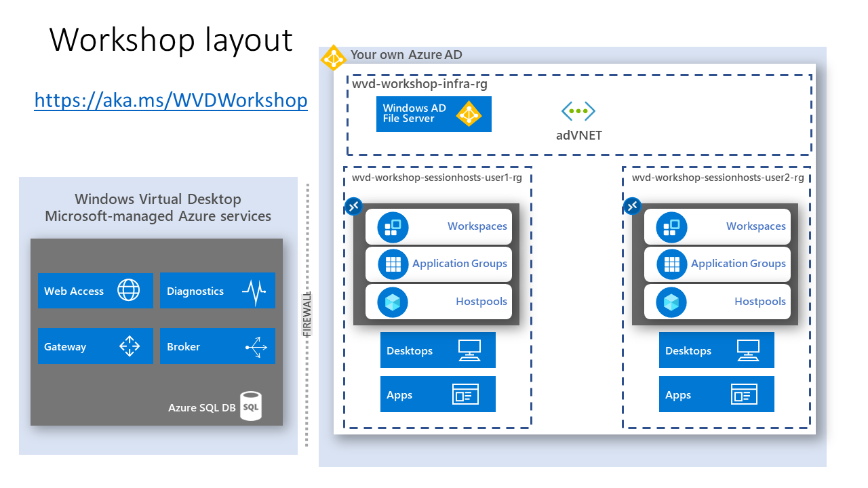The image size is (868, 488).
Task: Select the Workspaces icon in user1 resource group
Action: point(391,226)
